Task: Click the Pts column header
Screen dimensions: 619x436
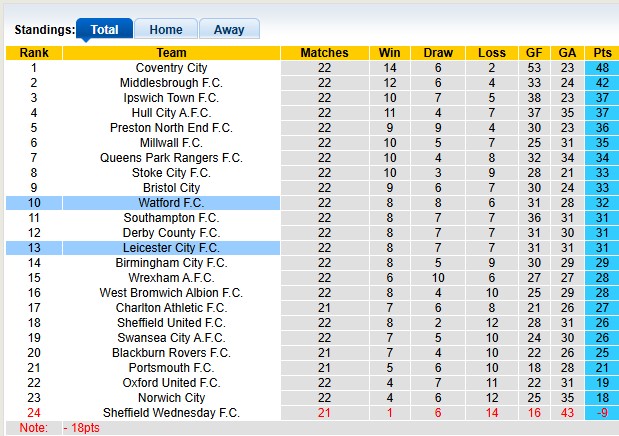Action: coord(603,53)
